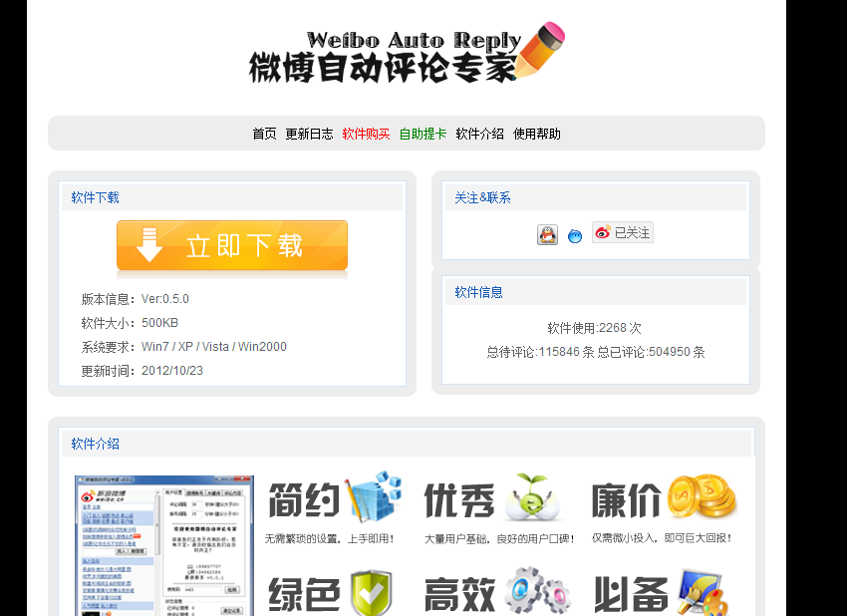Open the 更新日志 changelog menu item
Screen dimensions: 847x616
[309, 134]
